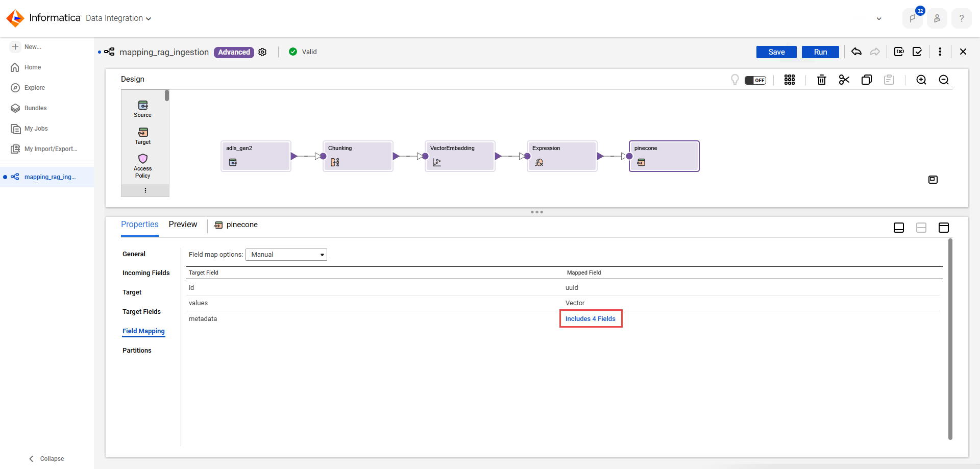
Task: Click the validate checkmark icon in toolbar
Action: [917, 52]
